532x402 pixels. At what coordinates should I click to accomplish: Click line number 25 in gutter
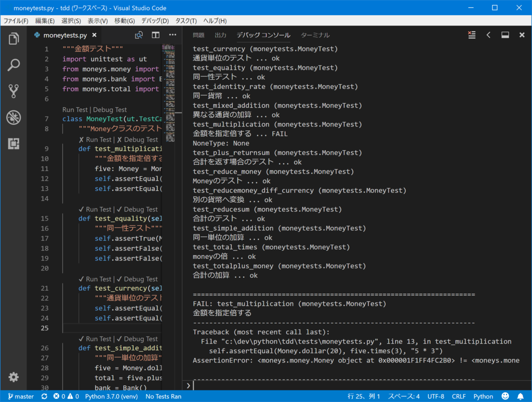pyautogui.click(x=45, y=328)
